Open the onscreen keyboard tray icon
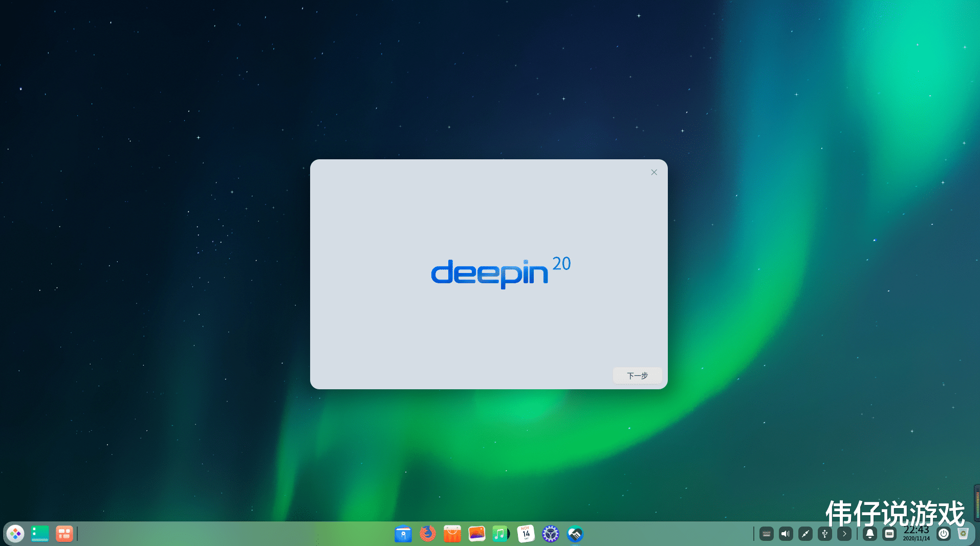The height and width of the screenshot is (546, 980). 767,534
